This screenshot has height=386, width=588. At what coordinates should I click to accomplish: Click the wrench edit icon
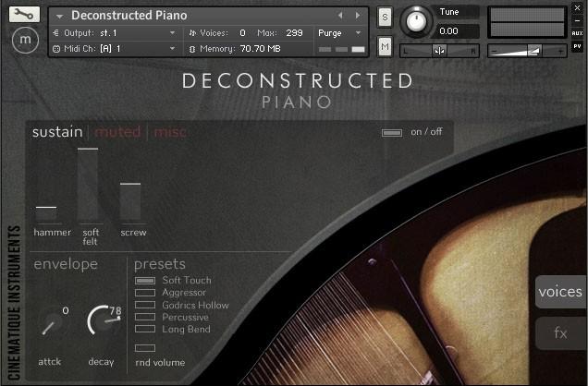pos(24,15)
